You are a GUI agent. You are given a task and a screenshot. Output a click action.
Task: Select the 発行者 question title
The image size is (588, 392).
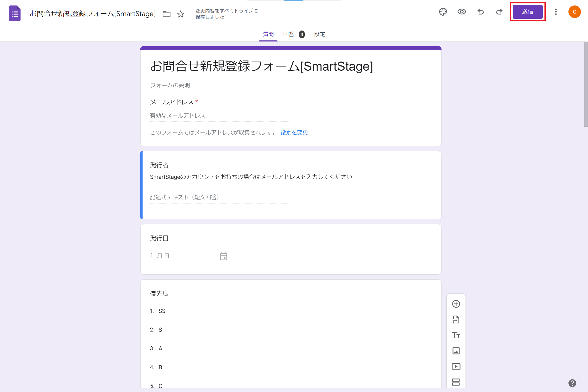coord(159,165)
